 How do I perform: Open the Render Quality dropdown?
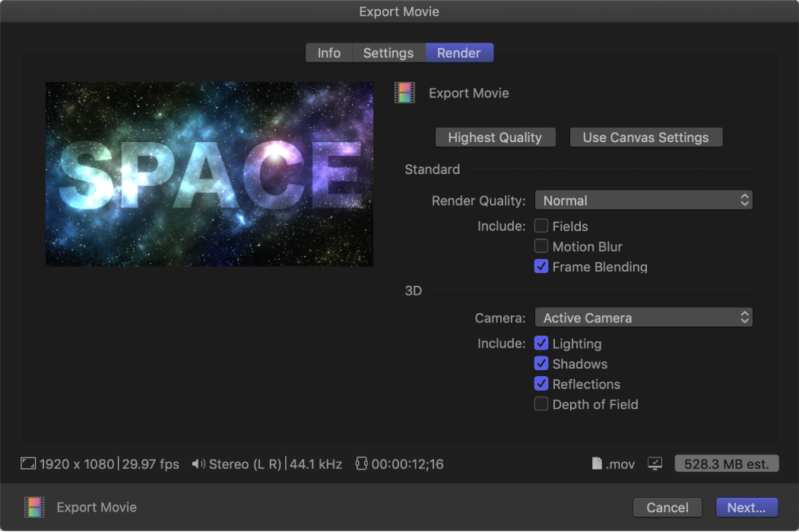tap(643, 199)
